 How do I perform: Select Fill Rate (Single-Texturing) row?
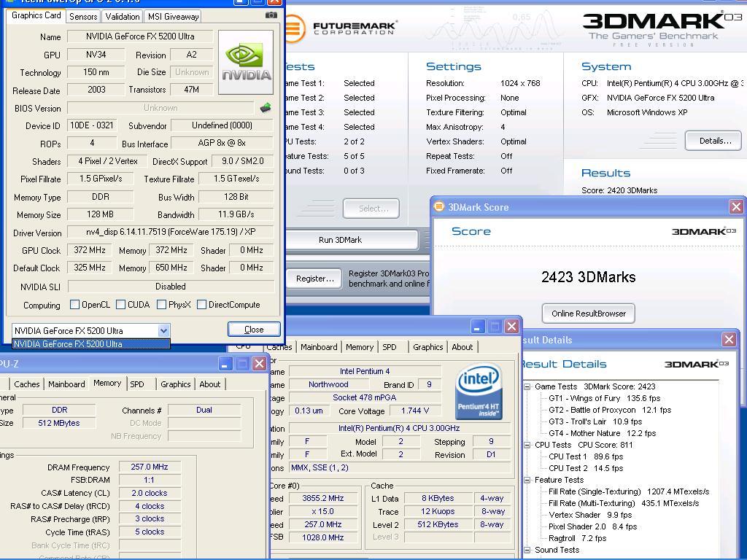tap(629, 491)
